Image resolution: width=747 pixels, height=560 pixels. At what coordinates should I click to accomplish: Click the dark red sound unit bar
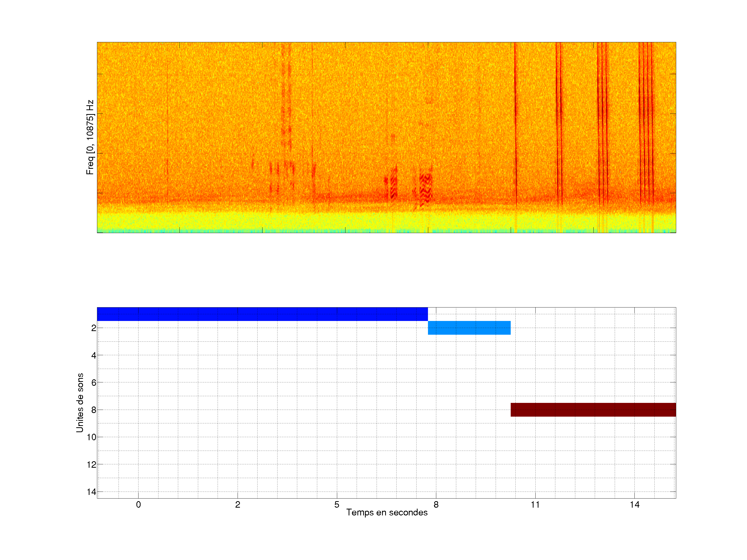pos(593,409)
